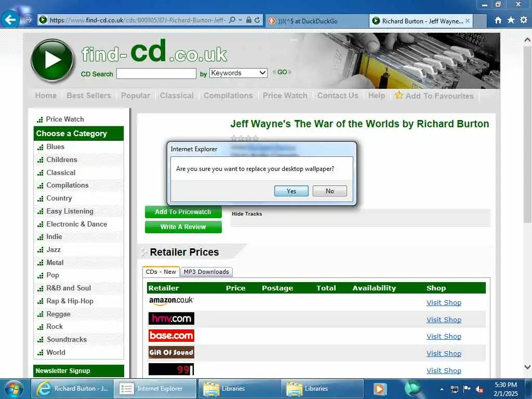Open the Compilations navigation item
This screenshot has width=532, height=399.
point(229,96)
